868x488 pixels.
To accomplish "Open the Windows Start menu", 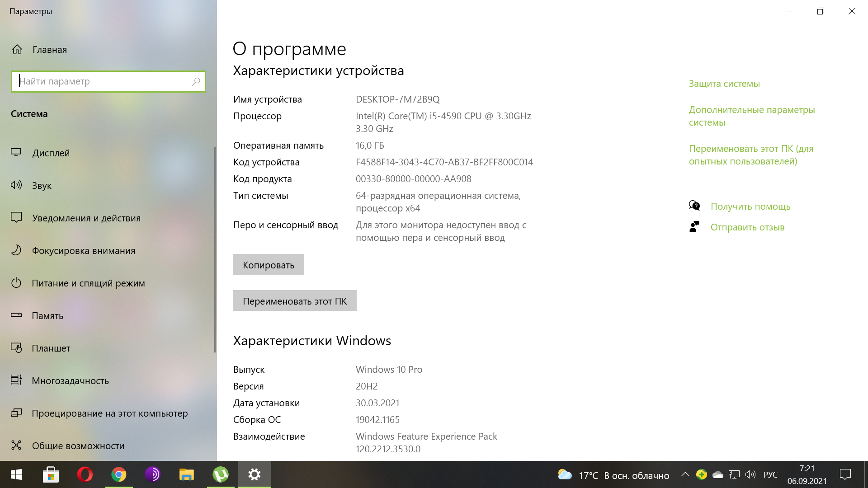I will pyautogui.click(x=16, y=474).
